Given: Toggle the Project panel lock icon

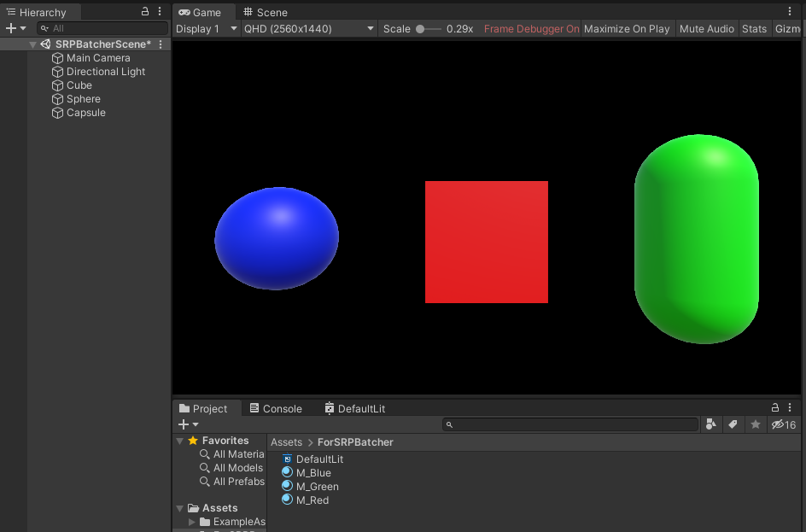Looking at the screenshot, I should pos(775,407).
